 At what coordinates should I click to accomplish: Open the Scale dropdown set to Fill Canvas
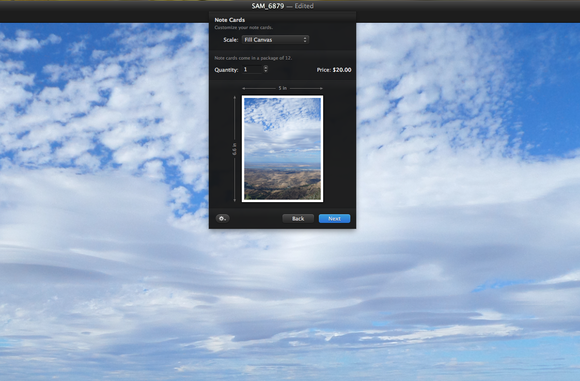(275, 40)
